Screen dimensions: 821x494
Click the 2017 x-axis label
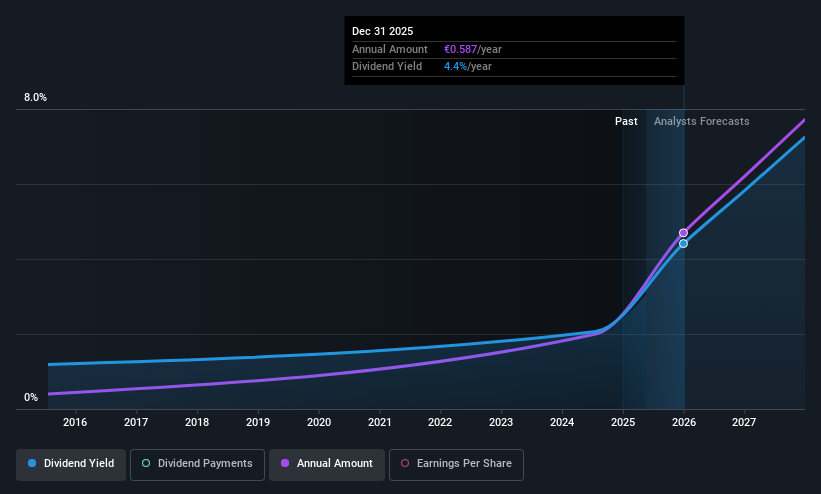(x=136, y=422)
